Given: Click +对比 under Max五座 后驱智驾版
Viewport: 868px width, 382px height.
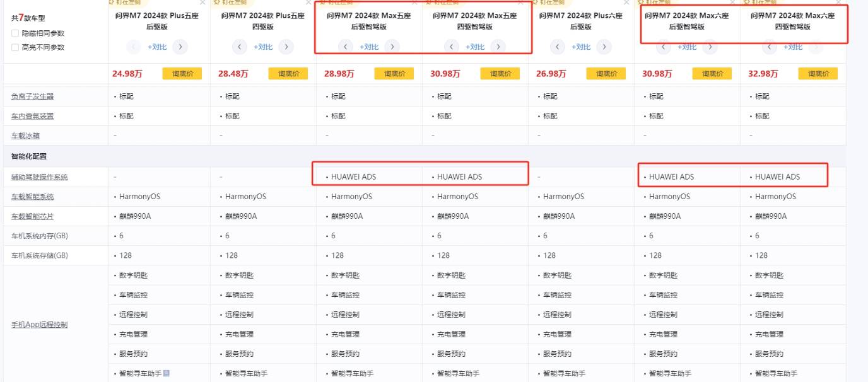Looking at the screenshot, I should click(369, 47).
